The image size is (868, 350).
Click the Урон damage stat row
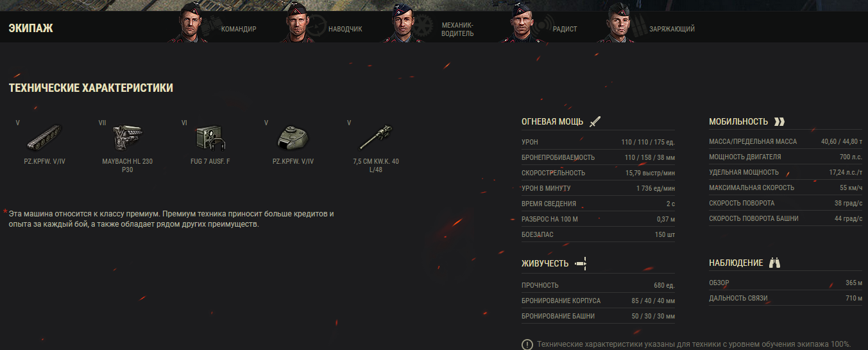[x=598, y=141]
